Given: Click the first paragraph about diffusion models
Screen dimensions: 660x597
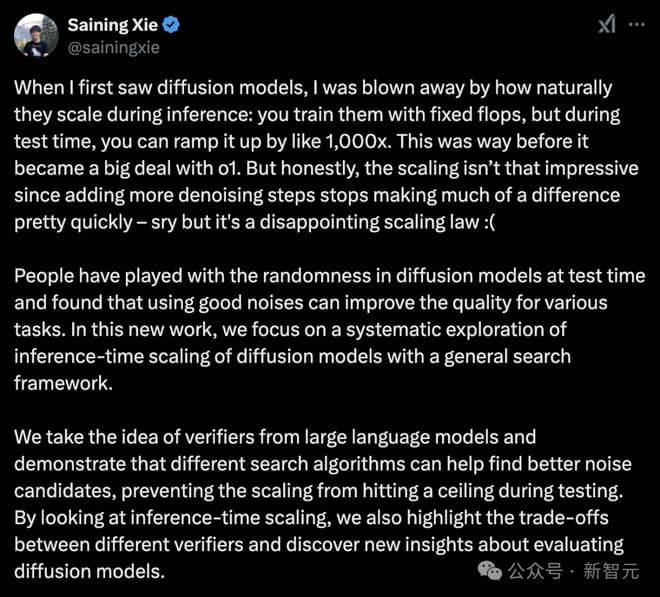Looking at the screenshot, I should click(x=320, y=155).
